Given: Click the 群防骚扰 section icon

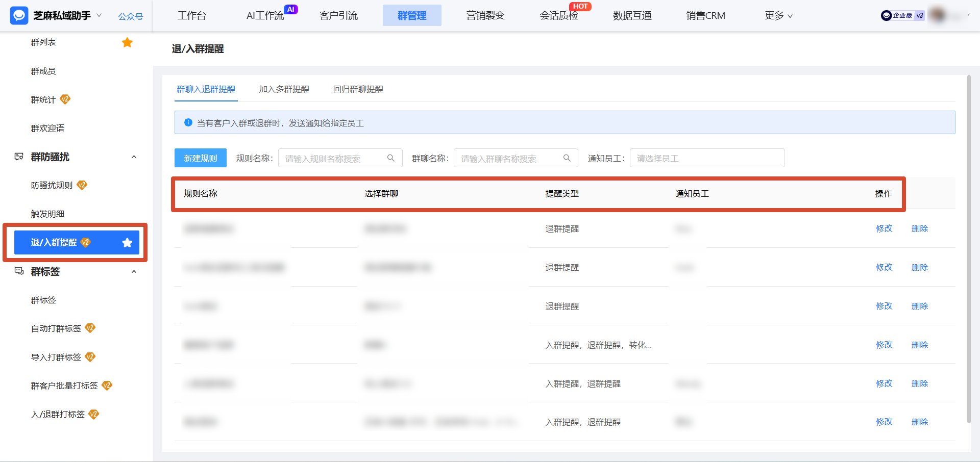Looking at the screenshot, I should click(19, 157).
